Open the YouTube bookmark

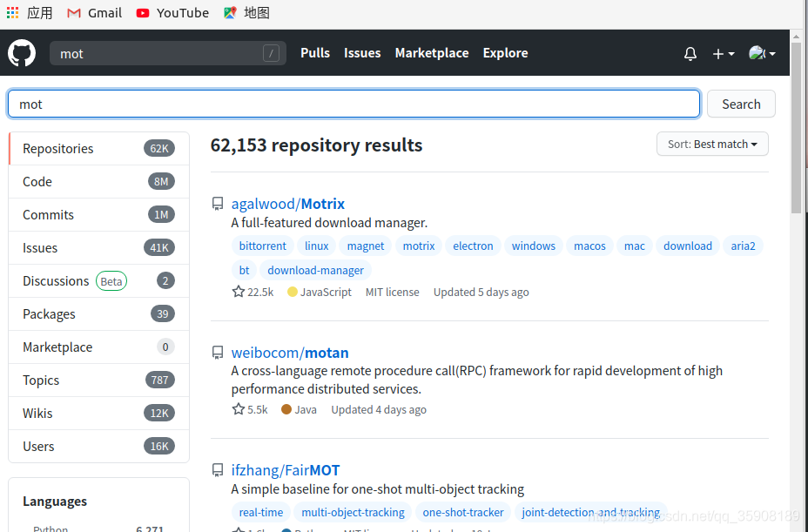172,13
